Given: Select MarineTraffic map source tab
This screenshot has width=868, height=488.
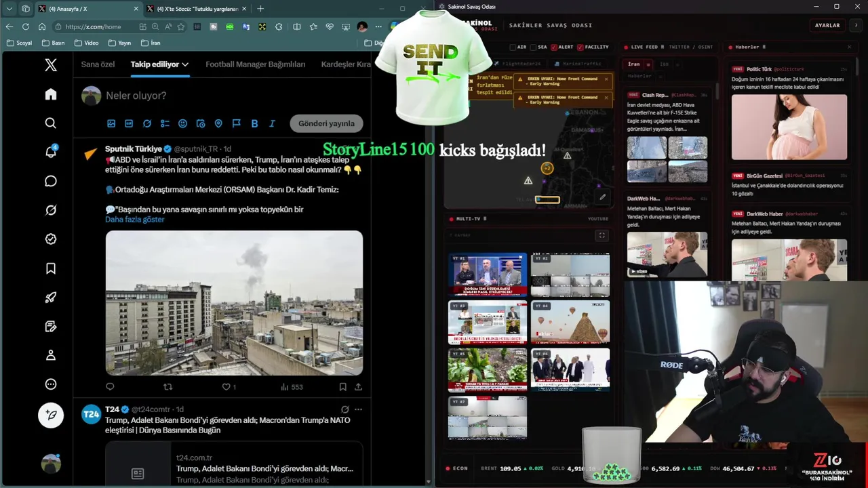Looking at the screenshot, I should [x=578, y=64].
